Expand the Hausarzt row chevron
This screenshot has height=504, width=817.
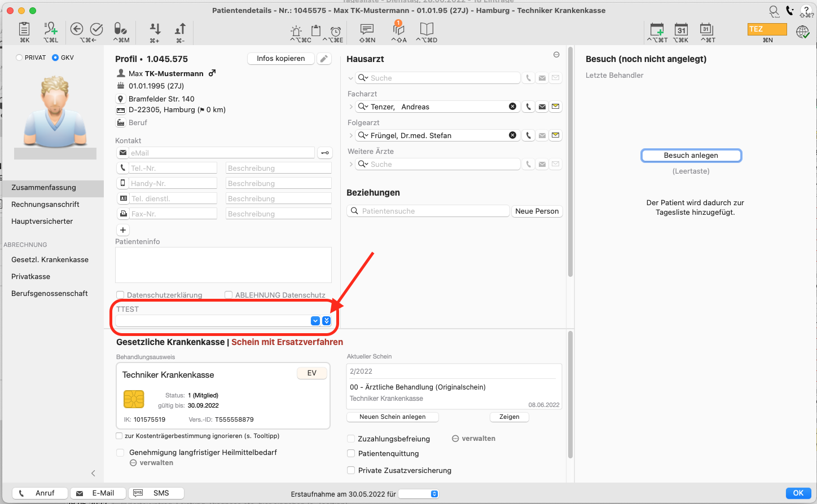[x=351, y=78]
